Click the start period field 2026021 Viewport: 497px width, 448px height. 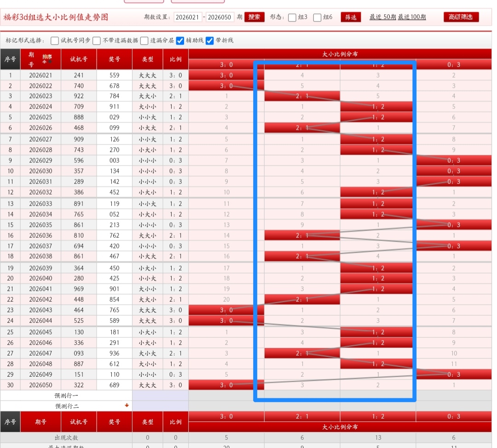[188, 17]
